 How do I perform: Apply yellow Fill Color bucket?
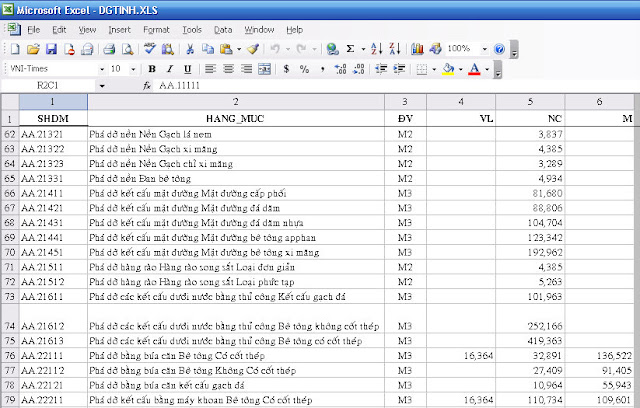[x=448, y=69]
